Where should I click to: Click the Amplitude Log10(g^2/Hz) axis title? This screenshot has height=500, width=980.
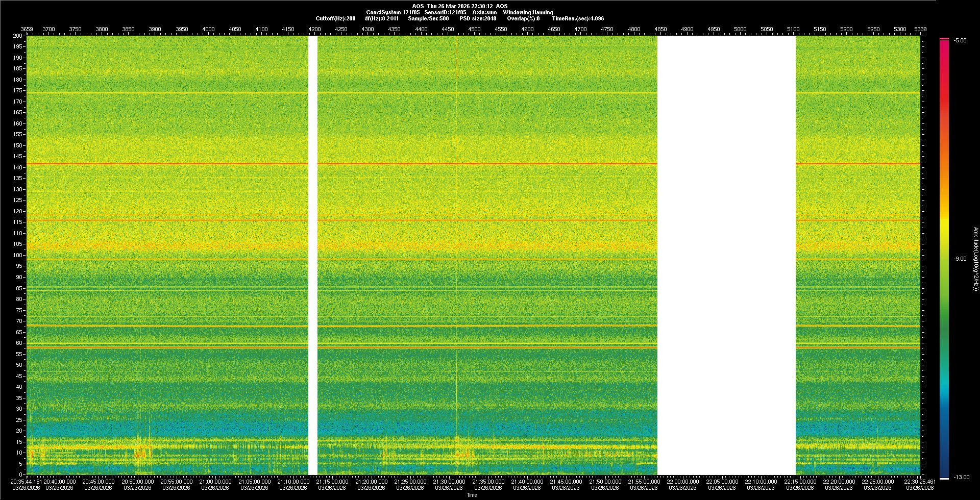click(975, 259)
